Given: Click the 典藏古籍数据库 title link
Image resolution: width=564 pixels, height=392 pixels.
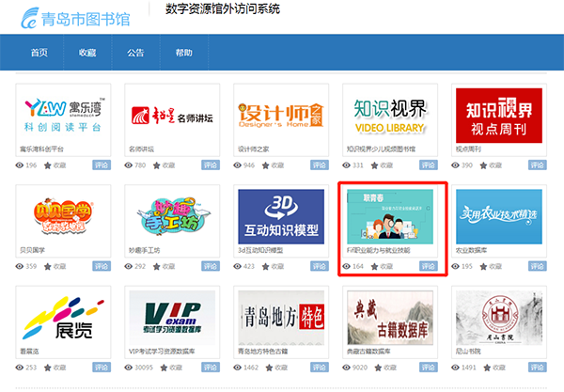Looking at the screenshot, I should pyautogui.click(x=368, y=352).
